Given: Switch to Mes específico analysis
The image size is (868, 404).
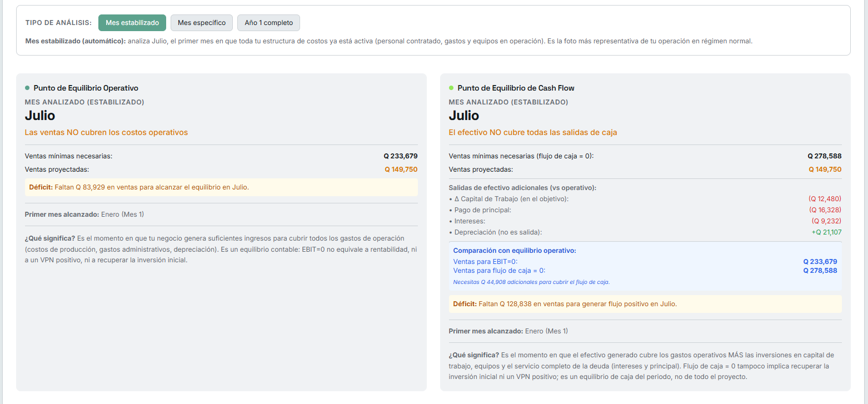Looking at the screenshot, I should 202,23.
